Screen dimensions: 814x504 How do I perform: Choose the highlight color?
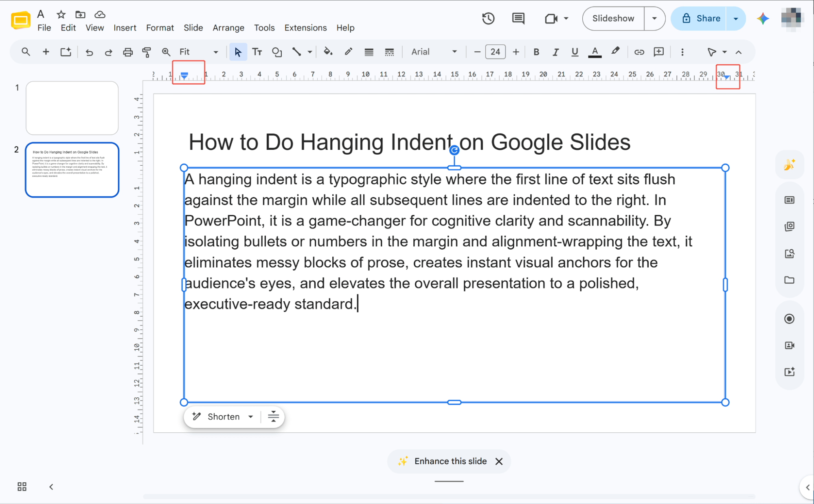615,52
